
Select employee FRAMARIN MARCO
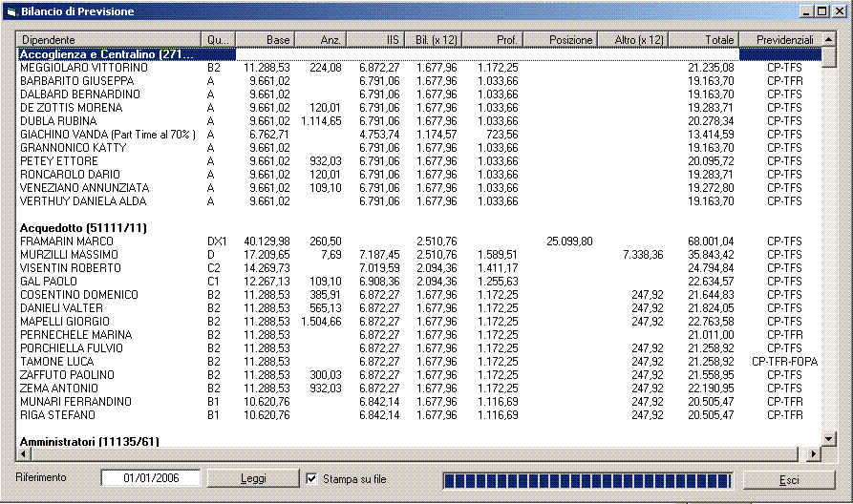[66, 241]
